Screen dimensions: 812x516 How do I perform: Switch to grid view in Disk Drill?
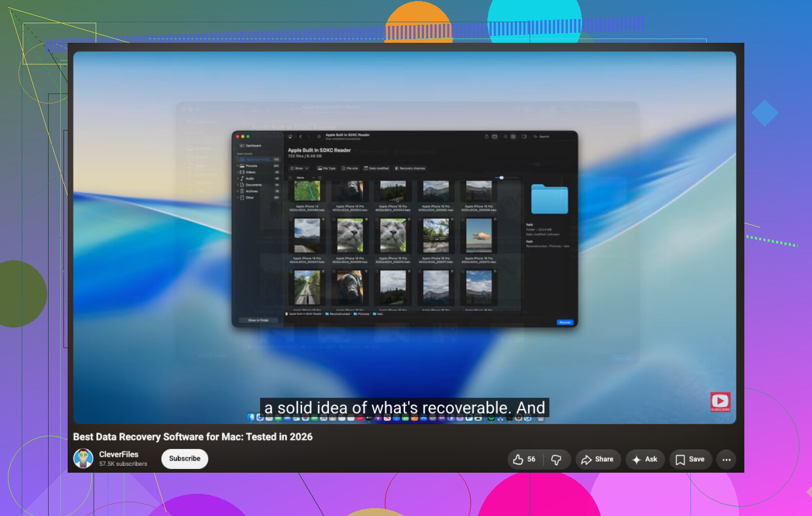pyautogui.click(x=513, y=137)
